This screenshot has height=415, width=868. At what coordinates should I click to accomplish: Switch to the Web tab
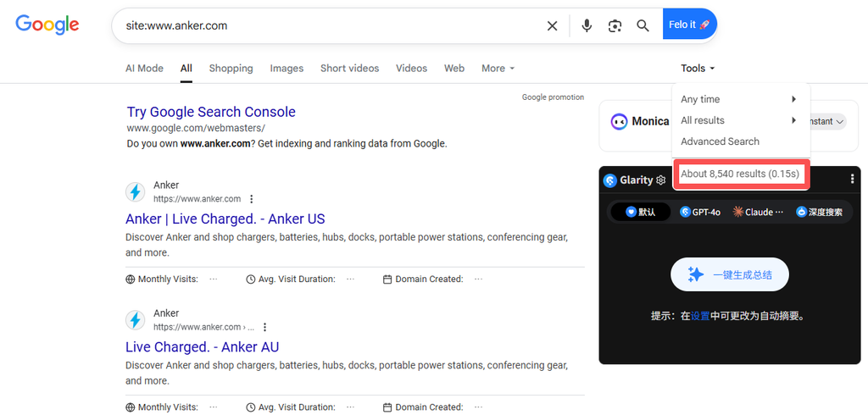(x=454, y=68)
